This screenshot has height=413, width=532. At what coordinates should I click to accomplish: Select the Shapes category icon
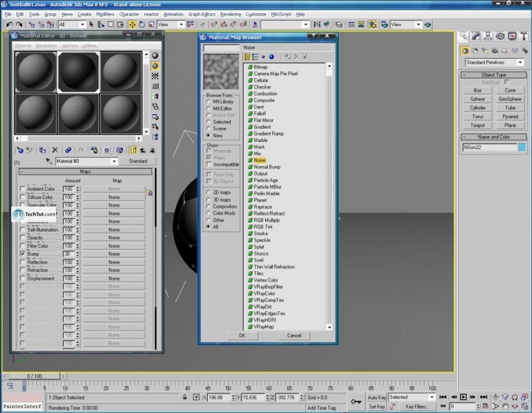[x=475, y=51]
